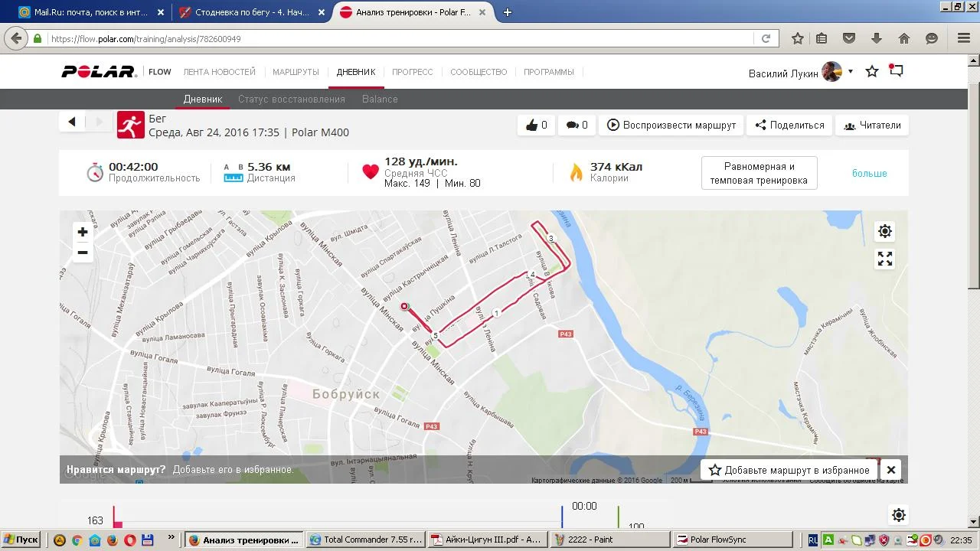
Task: Expand more training details via больше
Action: [x=870, y=173]
